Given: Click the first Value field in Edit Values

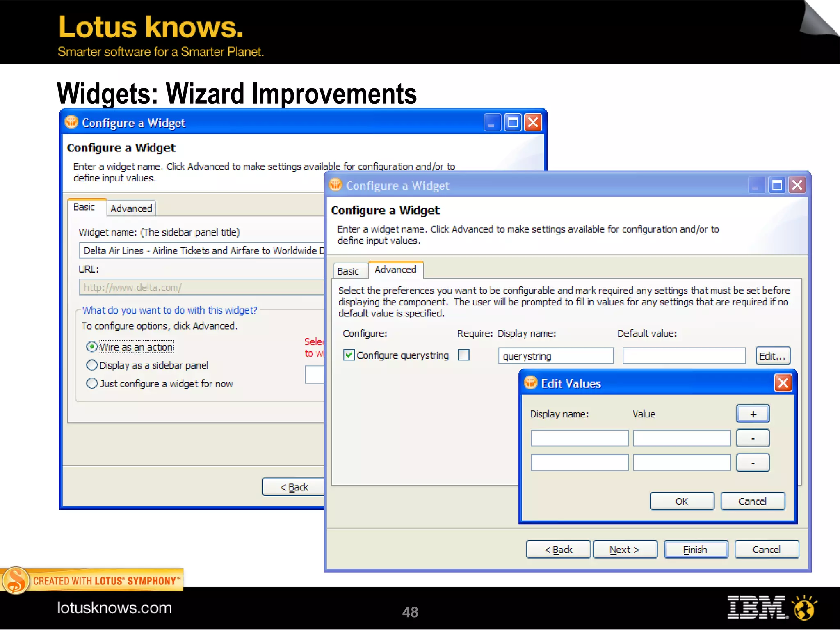Looking at the screenshot, I should coord(682,438).
